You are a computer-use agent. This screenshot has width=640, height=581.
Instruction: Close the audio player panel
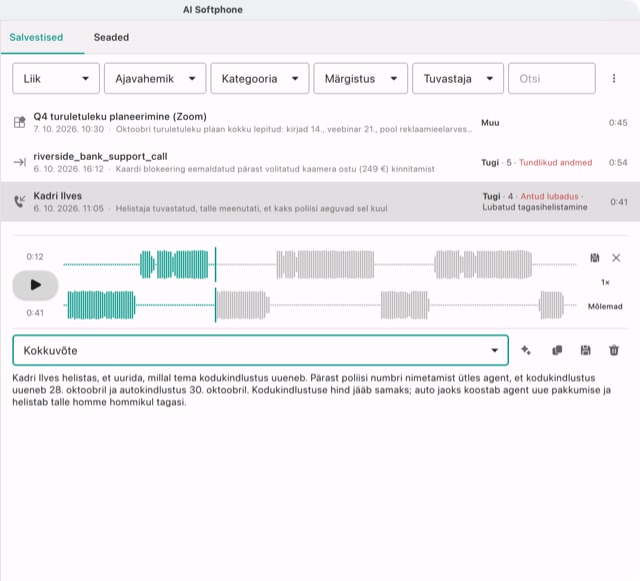point(616,258)
